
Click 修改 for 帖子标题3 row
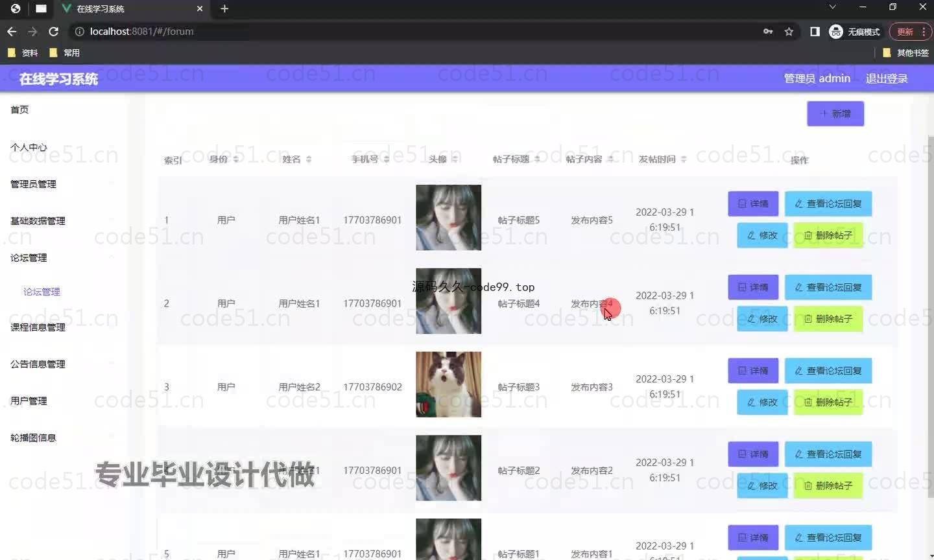click(762, 402)
